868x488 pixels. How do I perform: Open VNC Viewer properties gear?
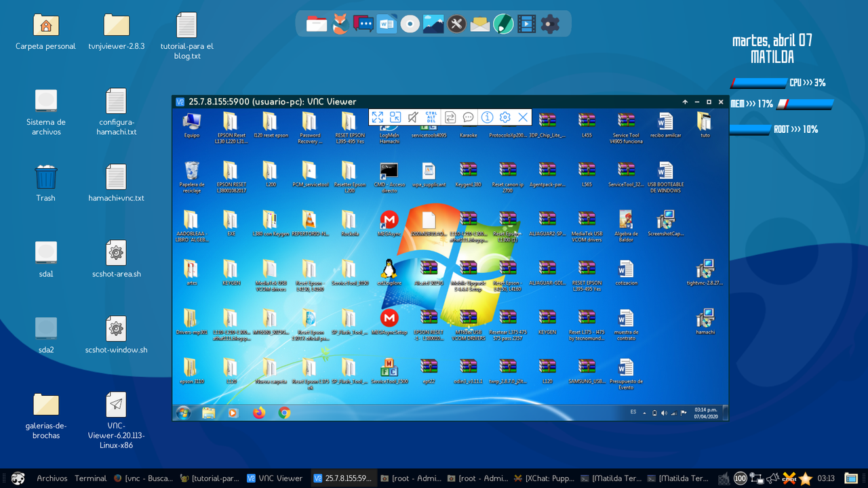tap(505, 117)
